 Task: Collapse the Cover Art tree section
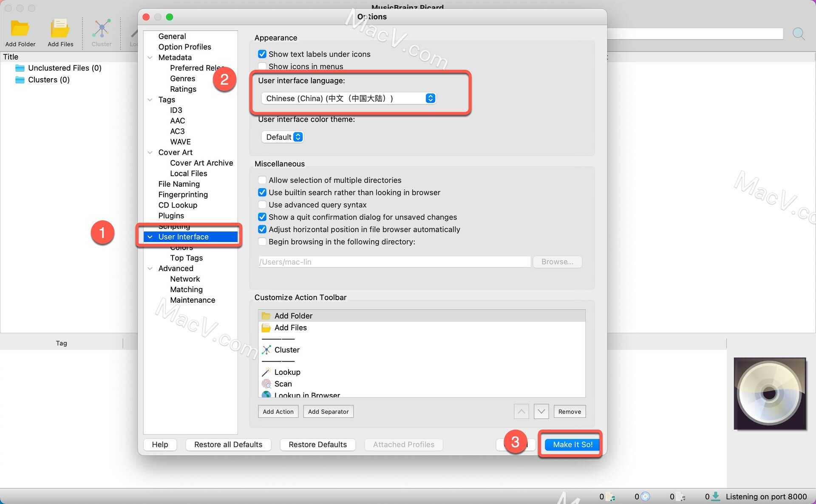(150, 152)
